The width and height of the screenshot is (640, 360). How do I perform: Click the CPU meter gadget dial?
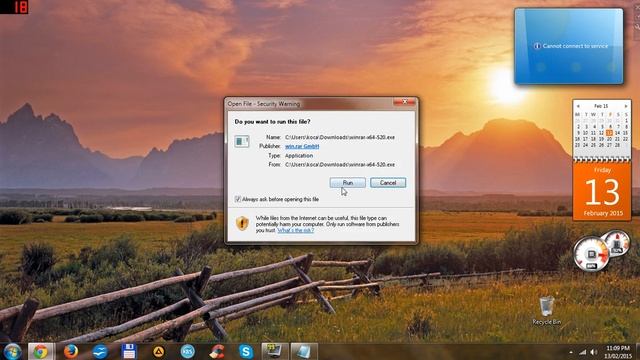(x=591, y=254)
